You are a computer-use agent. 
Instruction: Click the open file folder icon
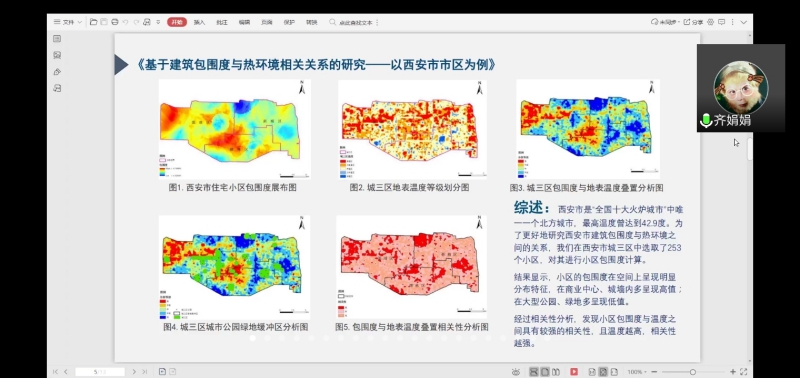(93, 22)
